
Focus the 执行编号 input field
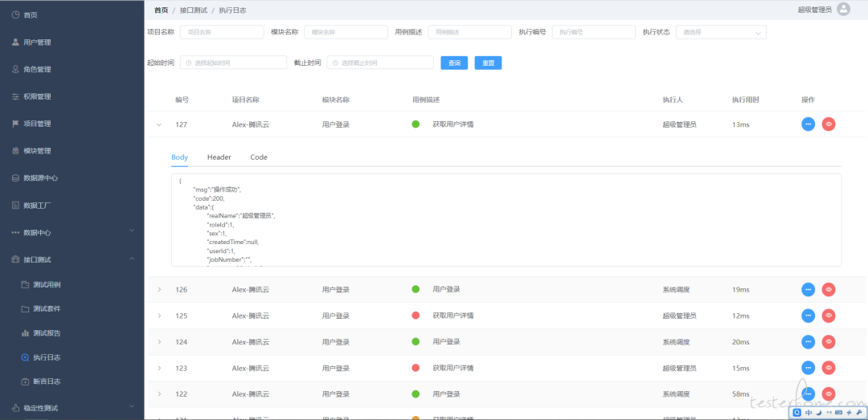(594, 32)
